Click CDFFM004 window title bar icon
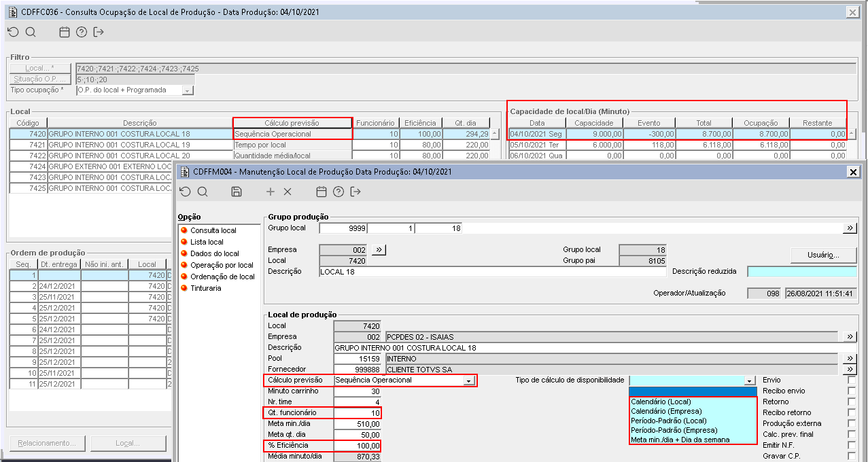The image size is (868, 462). pos(186,172)
